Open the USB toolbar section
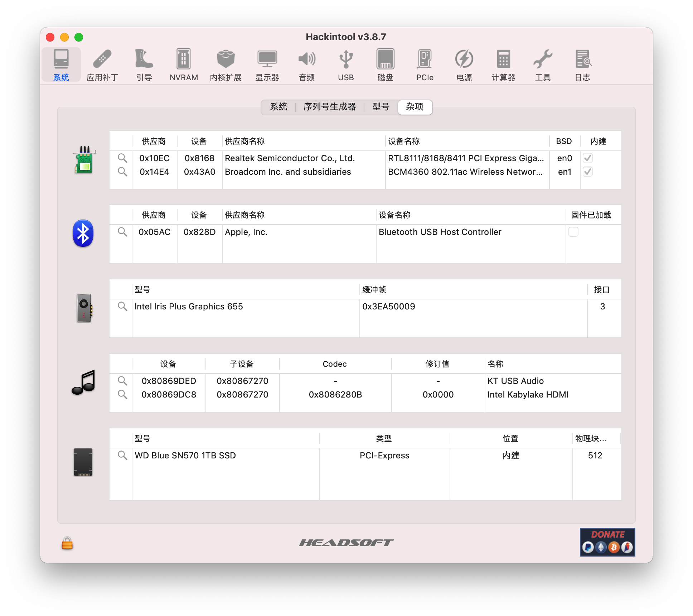 click(x=346, y=65)
